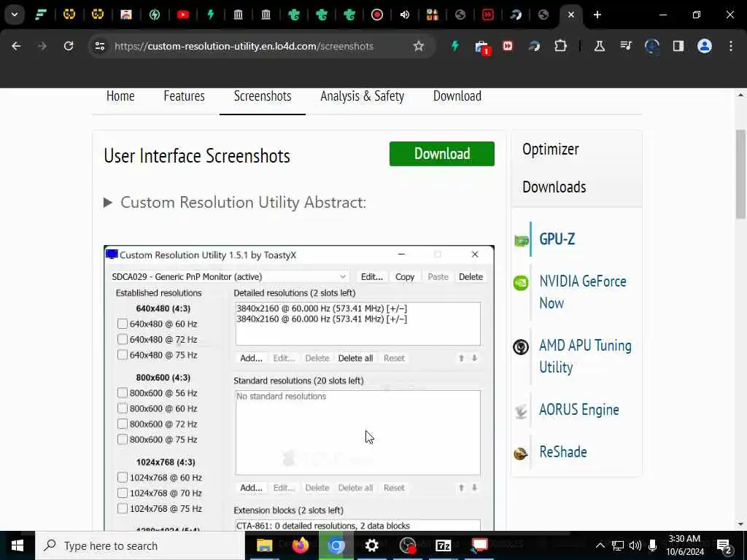
Task: Open monitor dropdown in CRU screenshot
Action: (230, 276)
